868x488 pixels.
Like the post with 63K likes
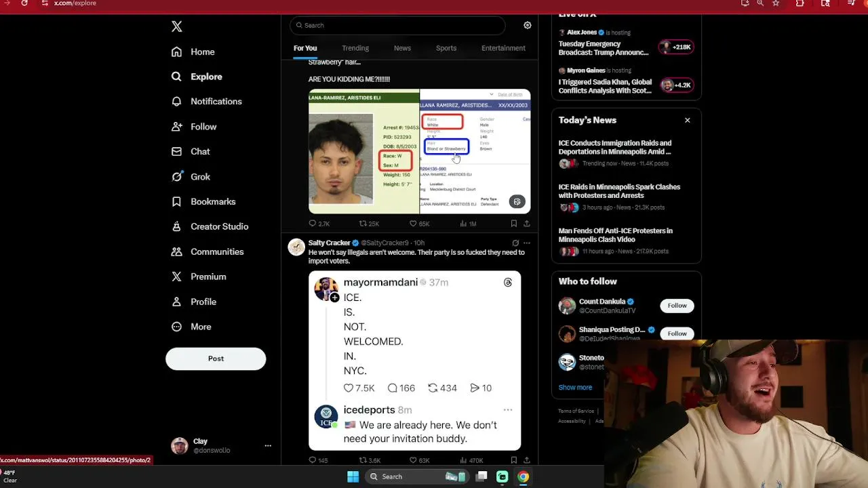(x=419, y=460)
